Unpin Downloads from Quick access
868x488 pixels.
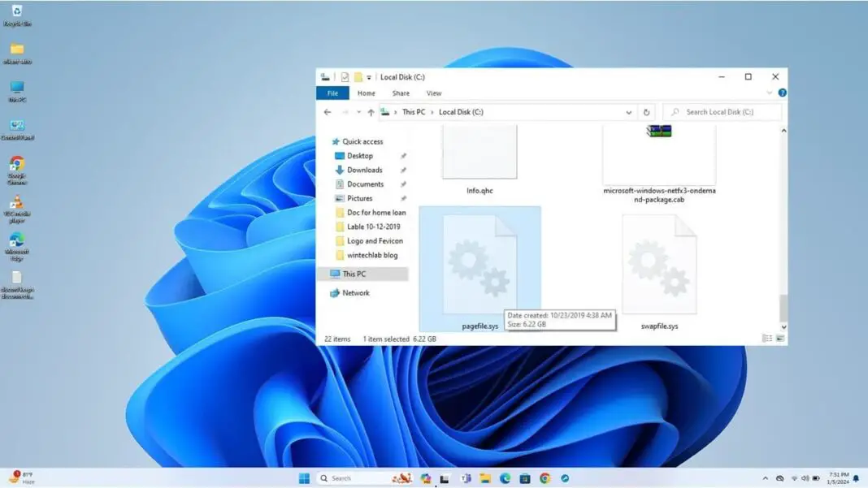[403, 170]
